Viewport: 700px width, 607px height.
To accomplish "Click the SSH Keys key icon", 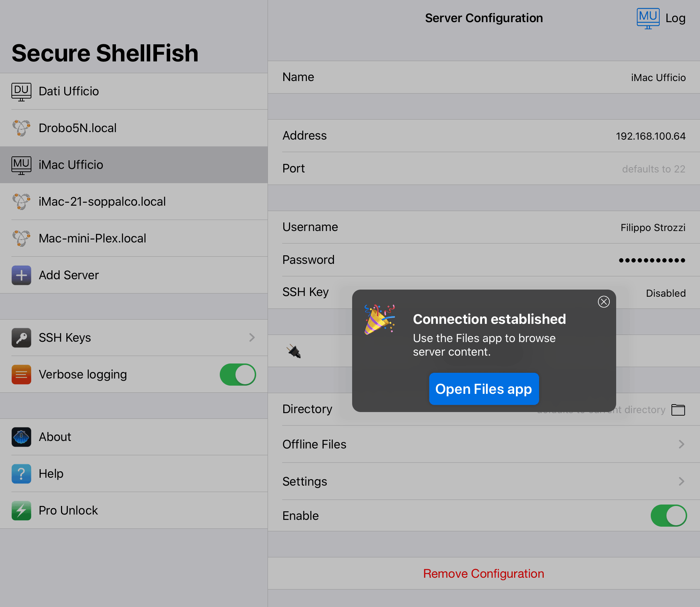I will pos(21,338).
